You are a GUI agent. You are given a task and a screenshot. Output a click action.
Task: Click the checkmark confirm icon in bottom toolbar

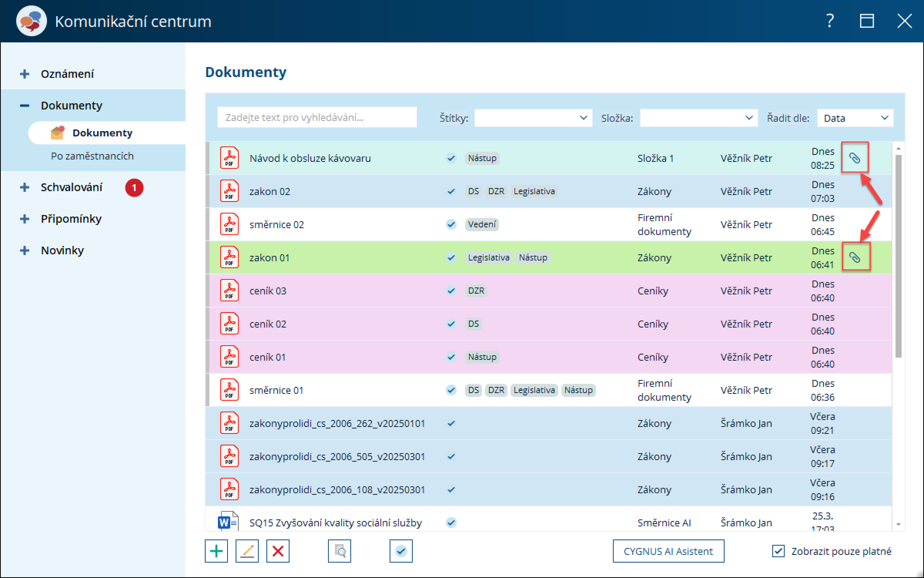pos(401,551)
